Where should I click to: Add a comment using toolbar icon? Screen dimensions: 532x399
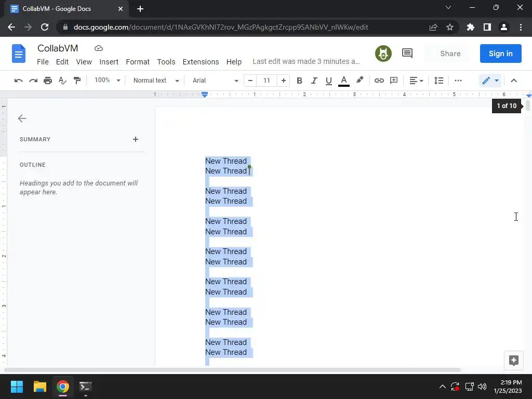394,81
